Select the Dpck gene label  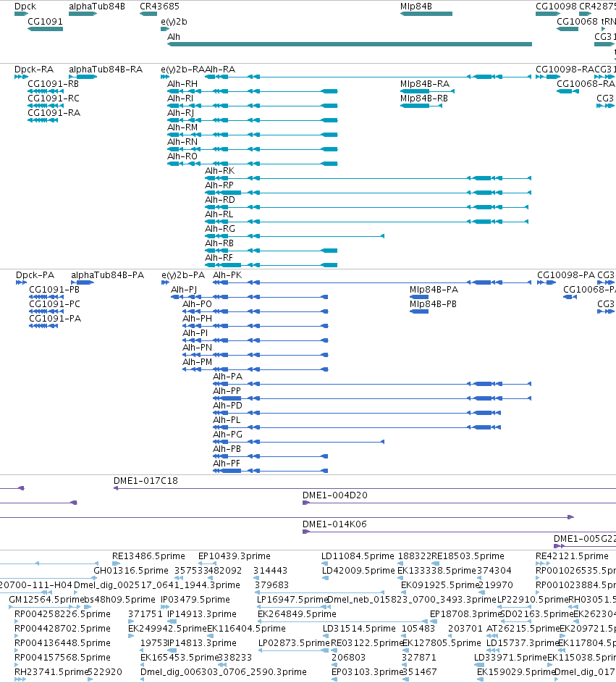(x=25, y=7)
